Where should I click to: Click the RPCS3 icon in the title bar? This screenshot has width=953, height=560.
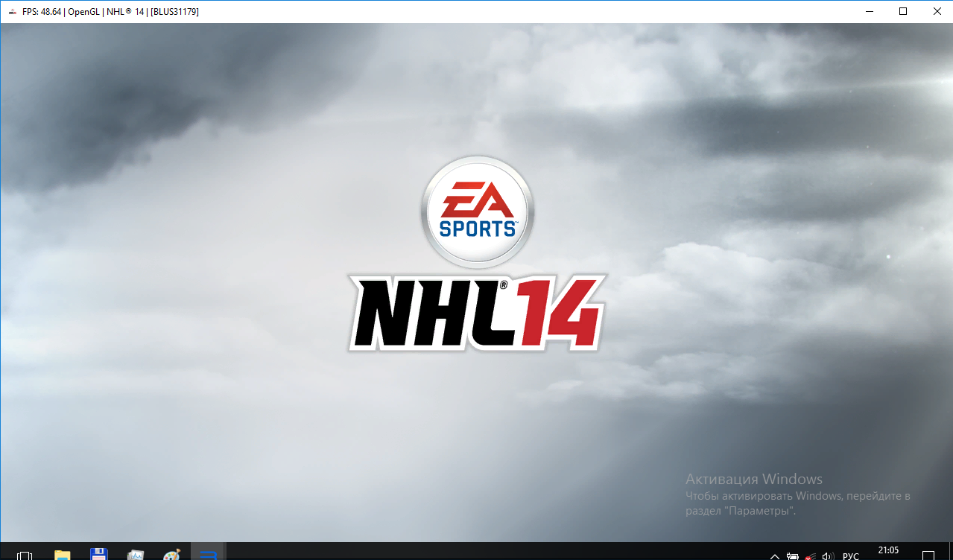(12, 12)
